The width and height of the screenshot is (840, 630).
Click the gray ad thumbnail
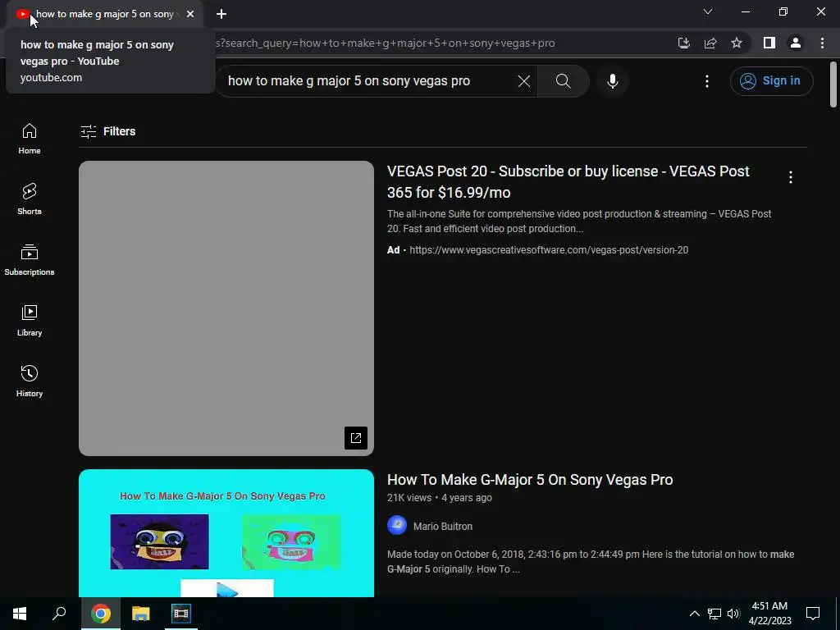[x=226, y=308]
